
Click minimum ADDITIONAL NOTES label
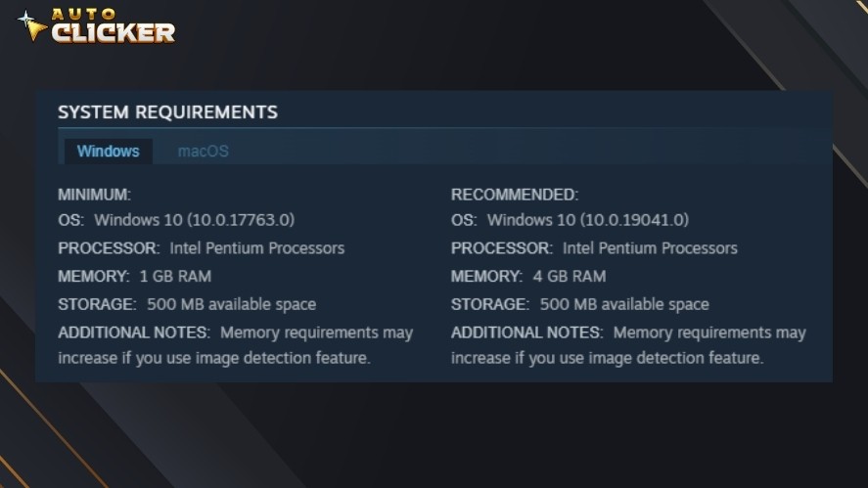click(x=134, y=333)
